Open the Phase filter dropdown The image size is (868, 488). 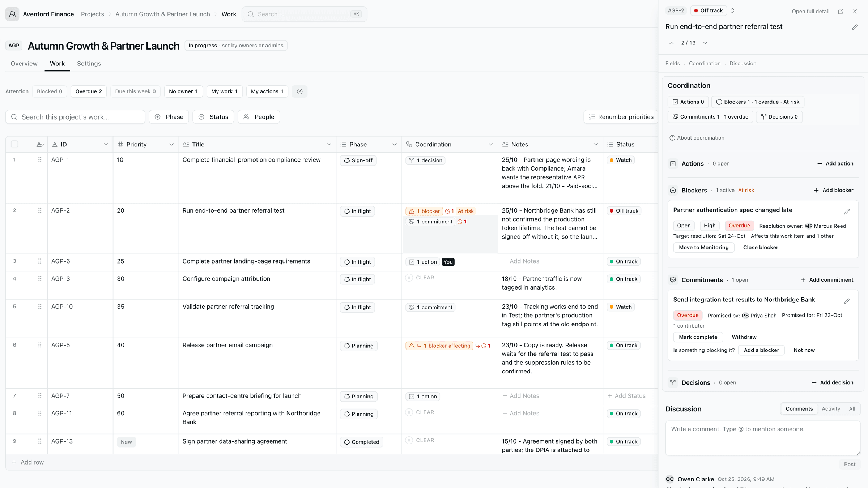[169, 117]
